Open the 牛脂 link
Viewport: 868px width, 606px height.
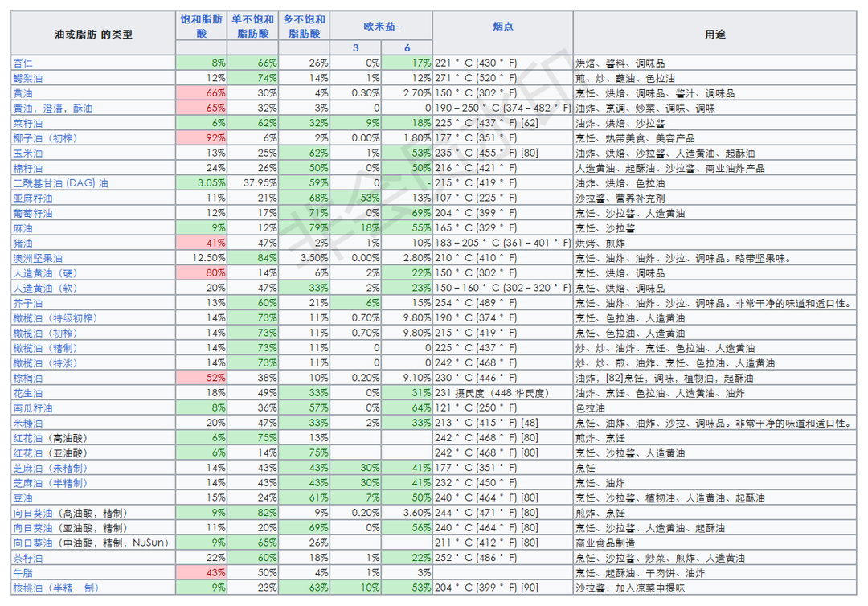[x=23, y=573]
